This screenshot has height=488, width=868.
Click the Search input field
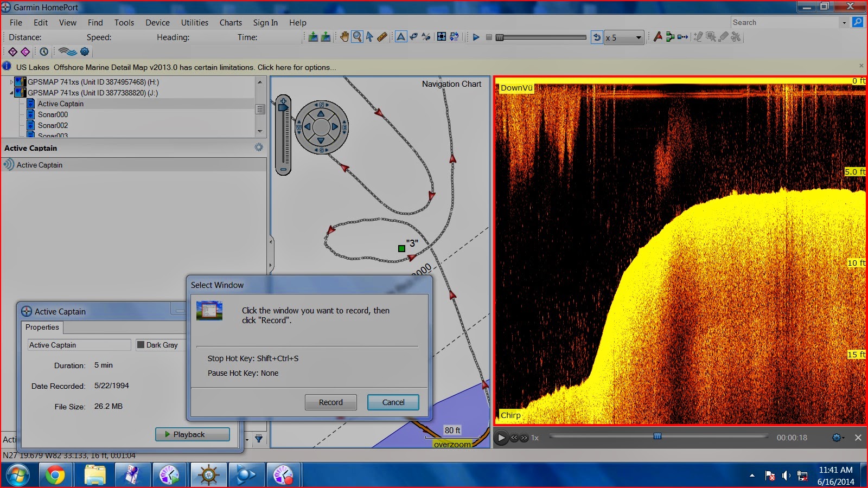(x=785, y=22)
